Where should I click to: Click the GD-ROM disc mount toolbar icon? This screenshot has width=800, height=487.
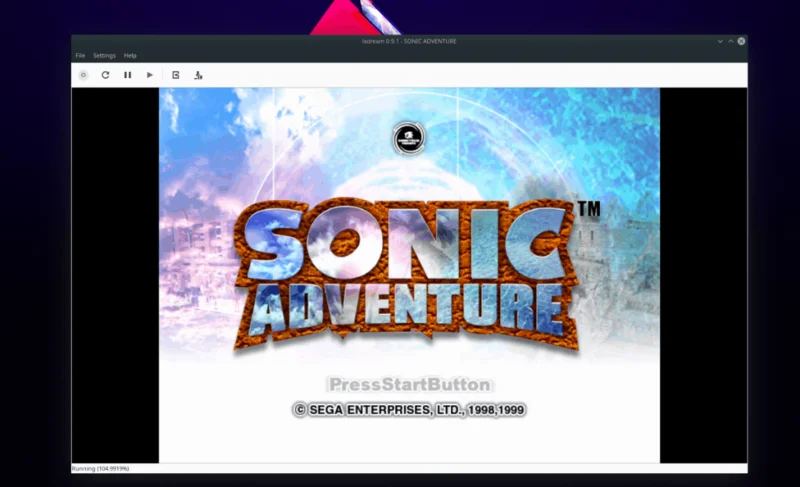(83, 75)
